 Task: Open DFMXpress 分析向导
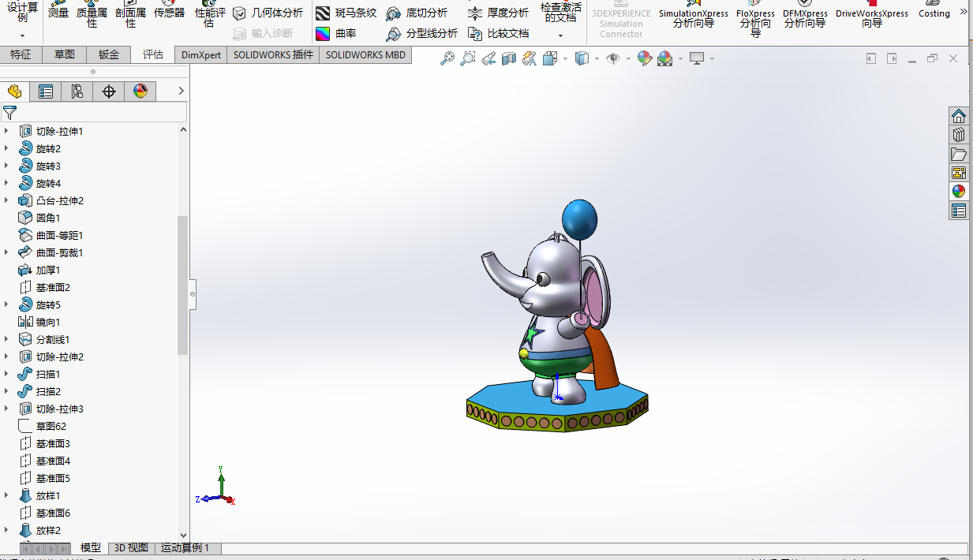click(805, 16)
